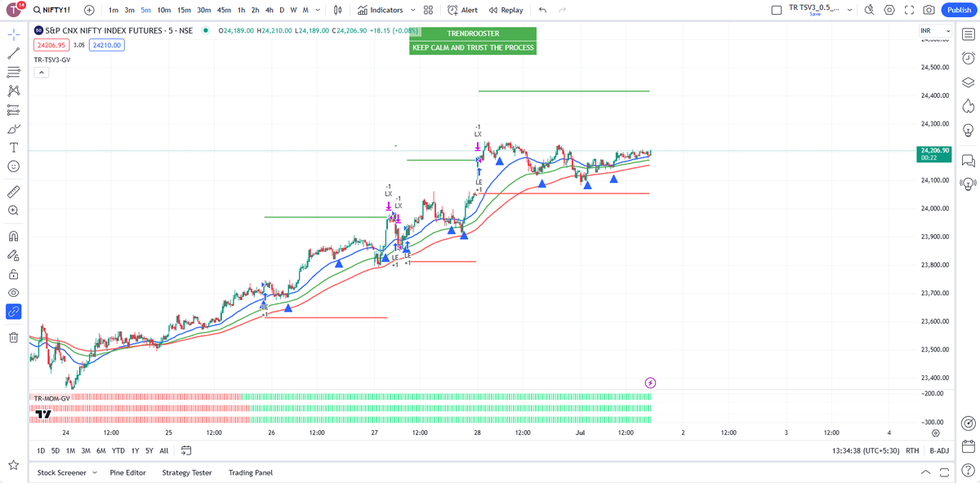Select the D daily timeframe
The width and height of the screenshot is (980, 483).
pos(282,10)
